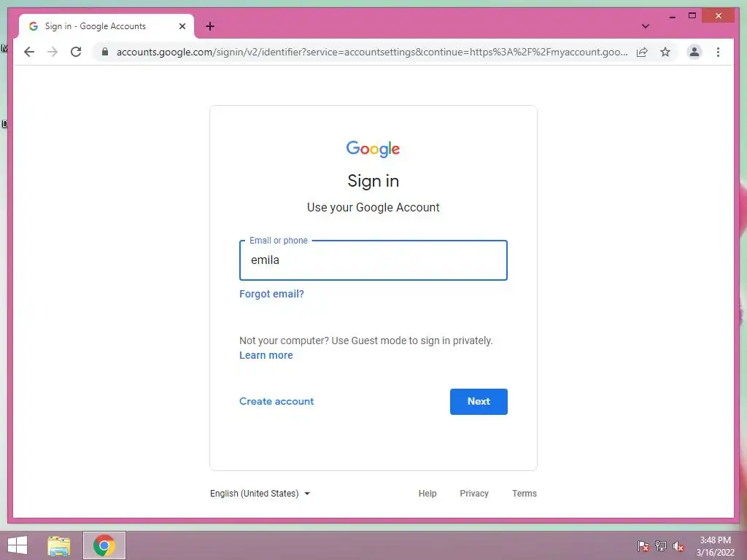Open Chrome's three-dot menu
The height and width of the screenshot is (560, 747).
click(718, 52)
